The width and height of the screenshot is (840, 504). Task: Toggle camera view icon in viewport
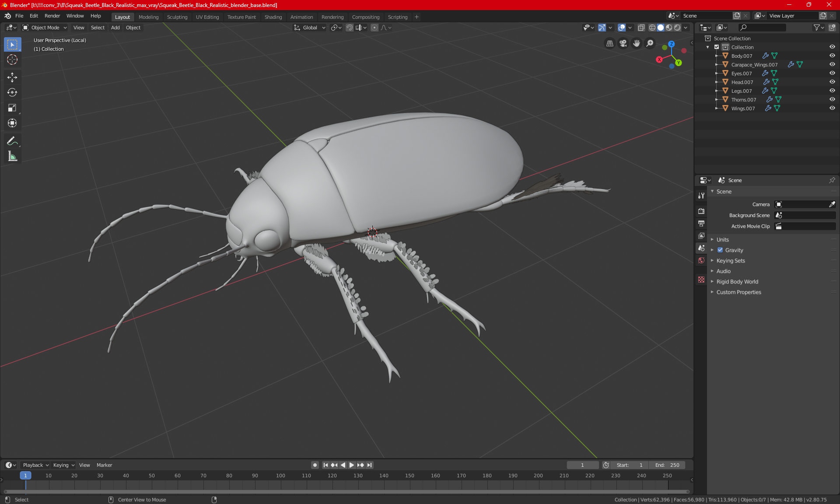point(623,43)
